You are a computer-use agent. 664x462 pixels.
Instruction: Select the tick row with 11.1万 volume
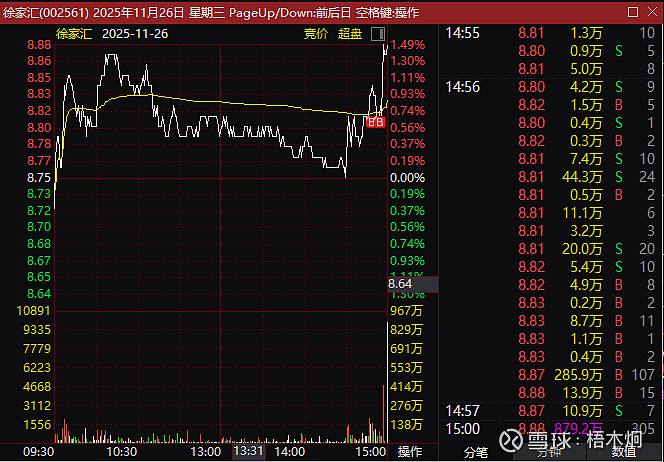pos(551,213)
